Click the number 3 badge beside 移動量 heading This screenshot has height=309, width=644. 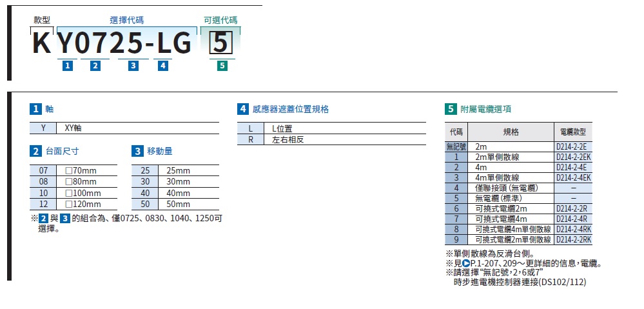pyautogui.click(x=137, y=152)
